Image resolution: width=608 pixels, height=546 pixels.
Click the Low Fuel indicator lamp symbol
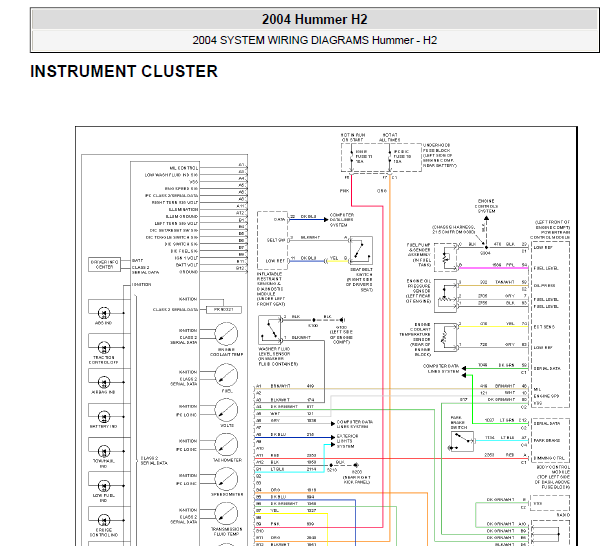point(104,486)
